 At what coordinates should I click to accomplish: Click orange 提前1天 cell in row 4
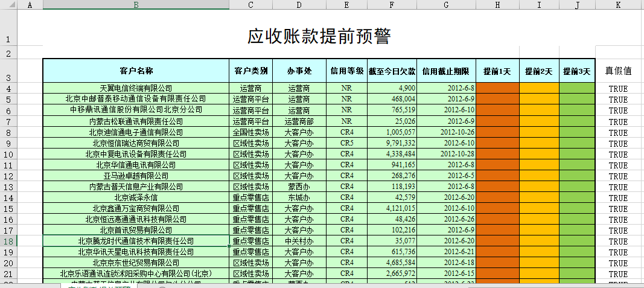point(497,88)
